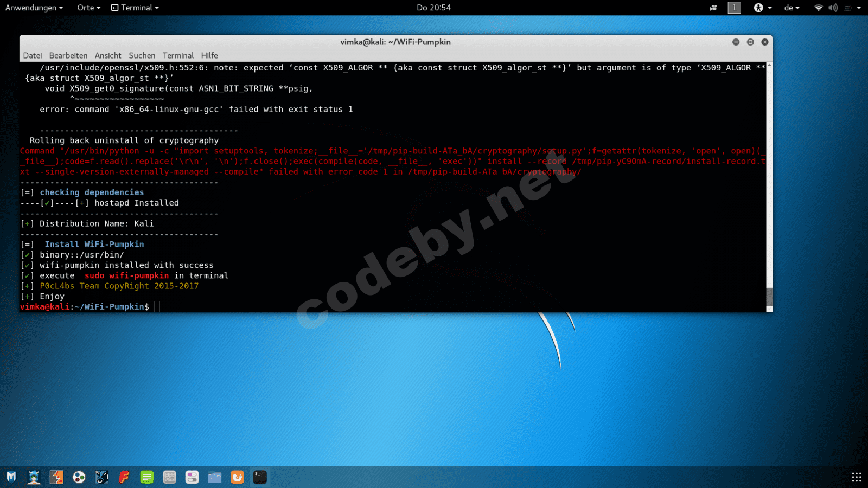Viewport: 868px width, 488px height.
Task: Click the 'P0cL4bs Team CopyRight 2015-2017' line
Action: 119,286
